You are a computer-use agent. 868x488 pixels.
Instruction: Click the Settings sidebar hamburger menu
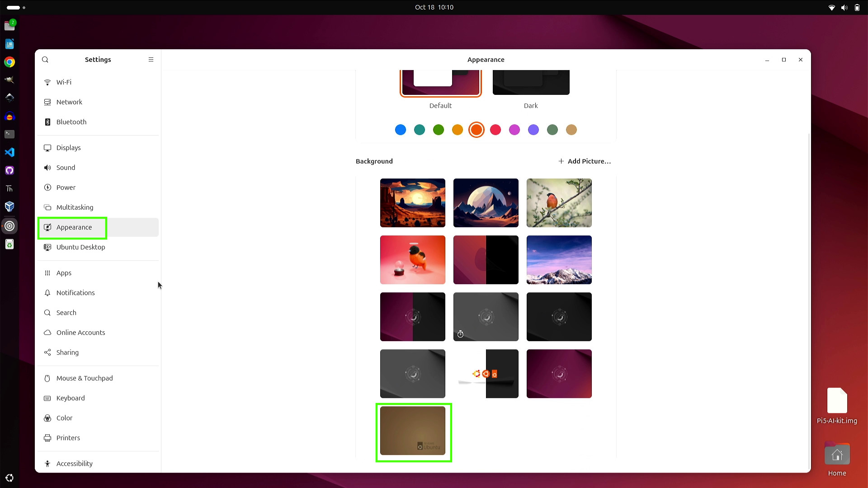click(151, 59)
